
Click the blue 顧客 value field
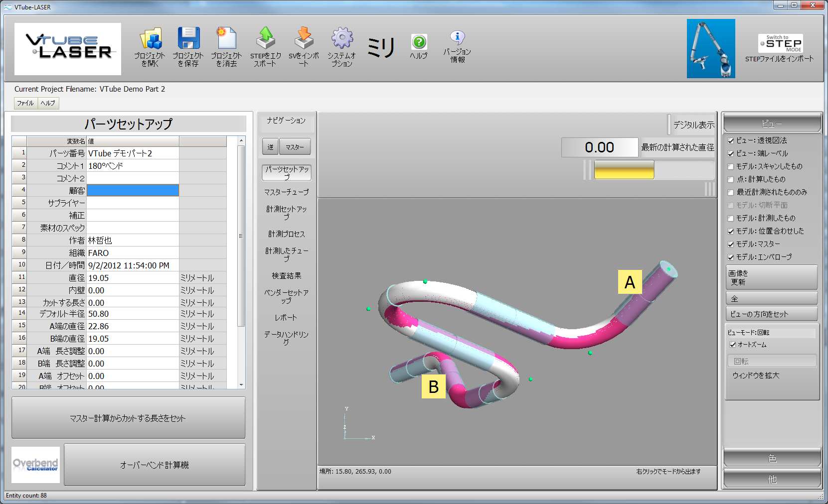pyautogui.click(x=133, y=190)
